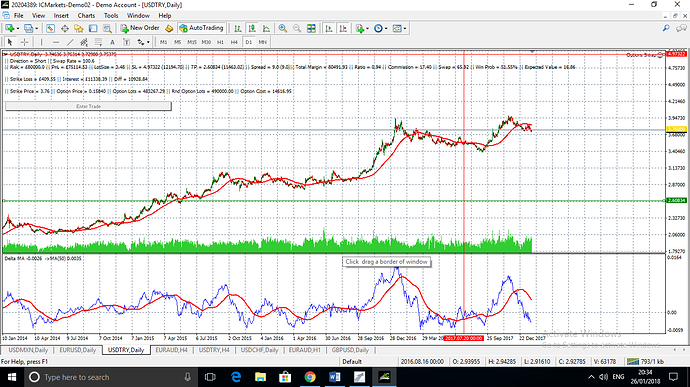Open Windows Task View

coord(210,377)
